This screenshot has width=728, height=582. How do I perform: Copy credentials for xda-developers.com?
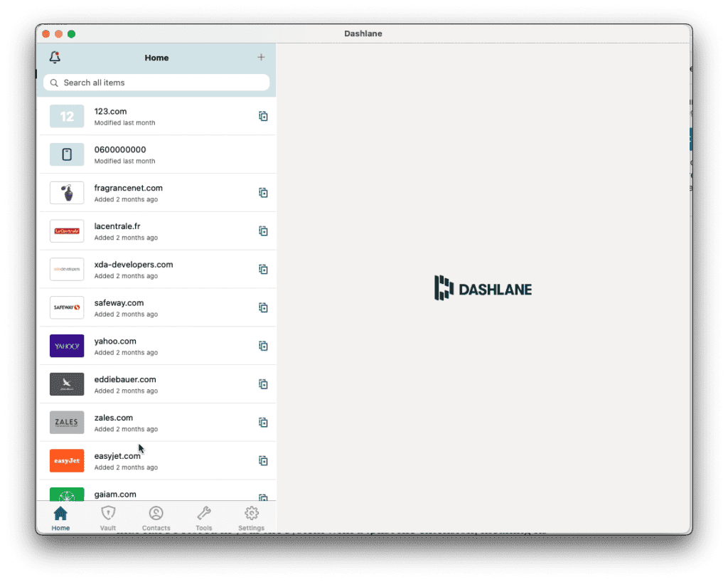[x=263, y=270]
